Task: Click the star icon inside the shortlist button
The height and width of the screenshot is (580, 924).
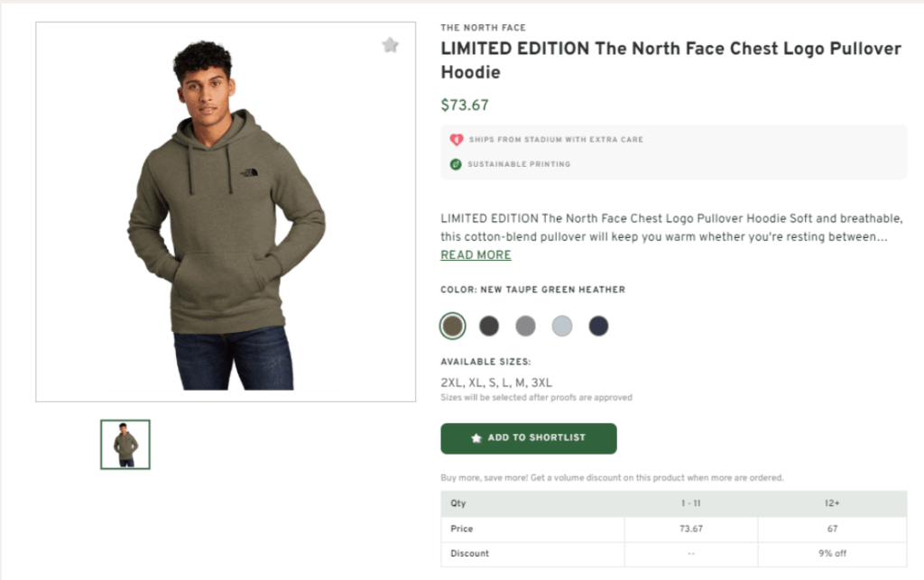Action: 477,438
